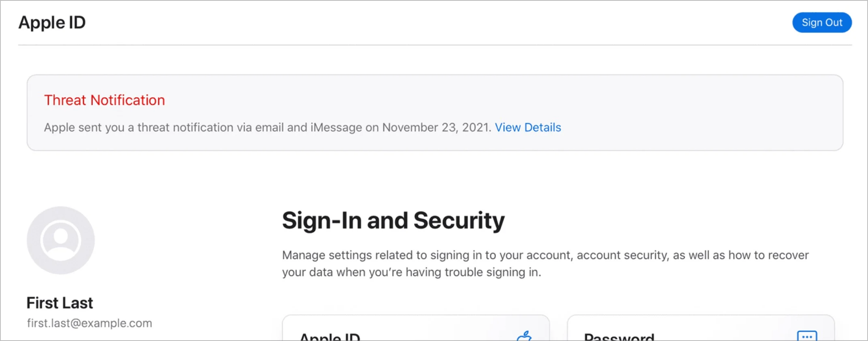Click the November 23, 2021 date text
Screen dimensions: 868x341
(436, 128)
